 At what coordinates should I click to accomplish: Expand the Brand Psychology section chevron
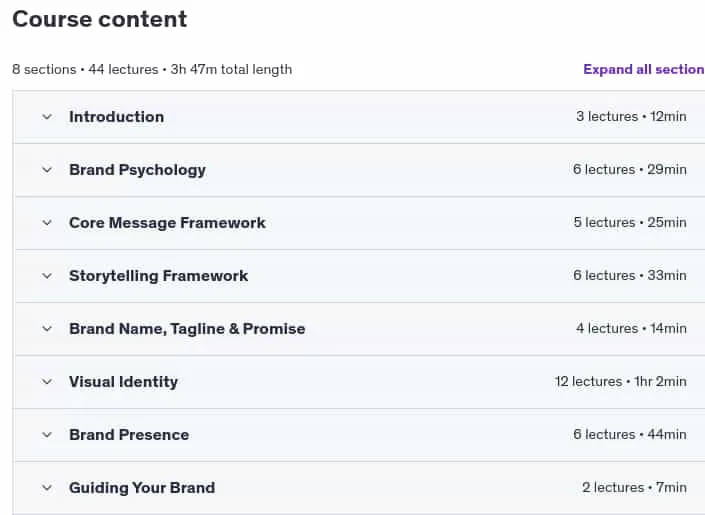click(47, 170)
